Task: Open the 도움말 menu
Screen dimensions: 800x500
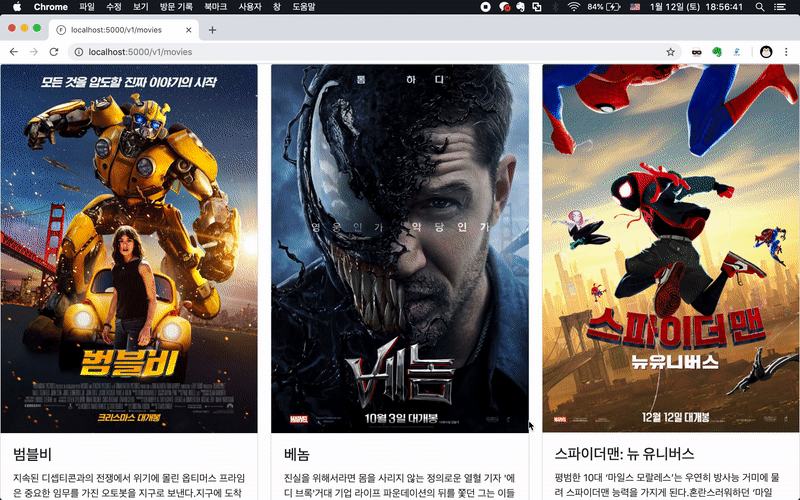Action: (304, 7)
